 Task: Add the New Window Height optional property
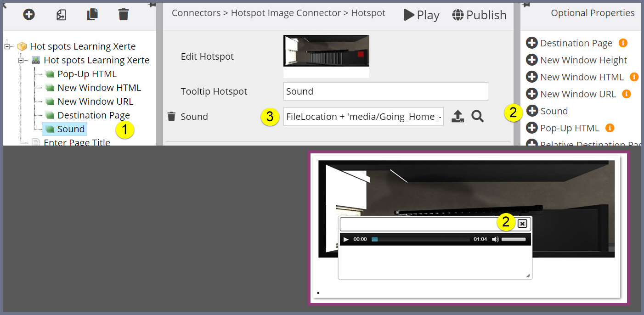tap(532, 60)
